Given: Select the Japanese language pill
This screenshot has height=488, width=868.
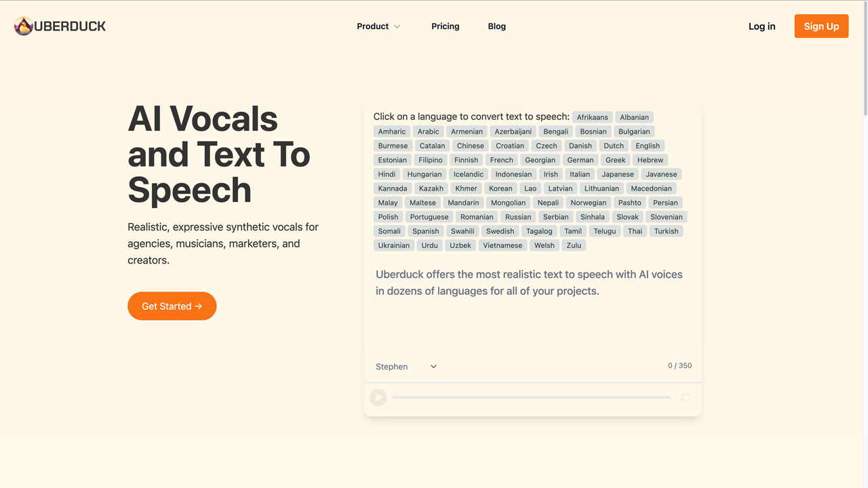Looking at the screenshot, I should click(617, 174).
